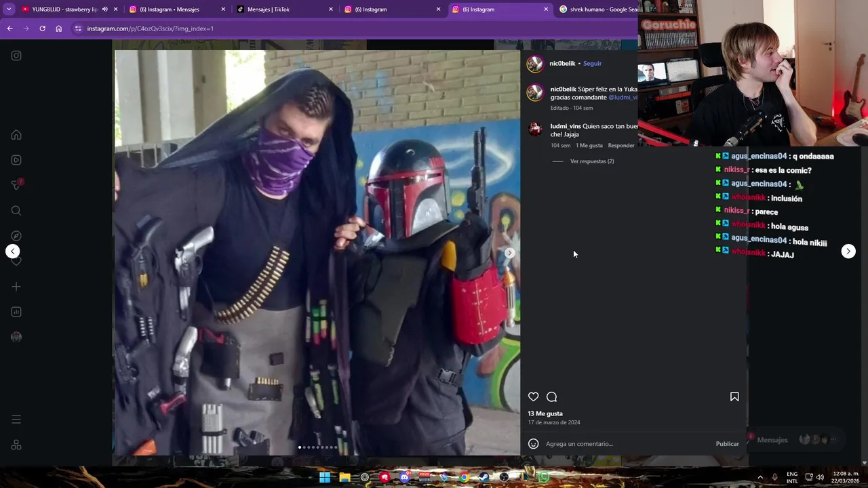Open WhatsApp from the taskbar

(544, 477)
